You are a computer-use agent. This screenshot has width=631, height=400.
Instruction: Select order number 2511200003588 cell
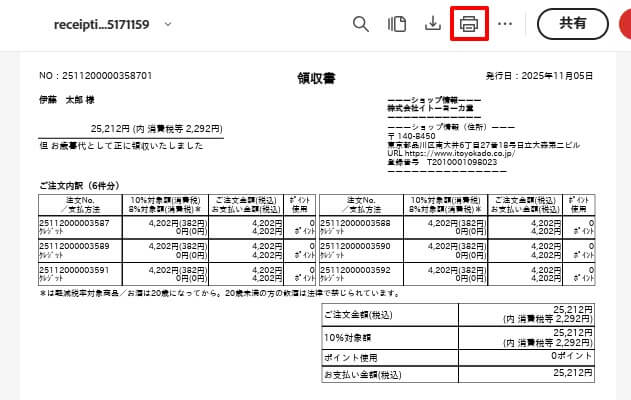tap(355, 223)
